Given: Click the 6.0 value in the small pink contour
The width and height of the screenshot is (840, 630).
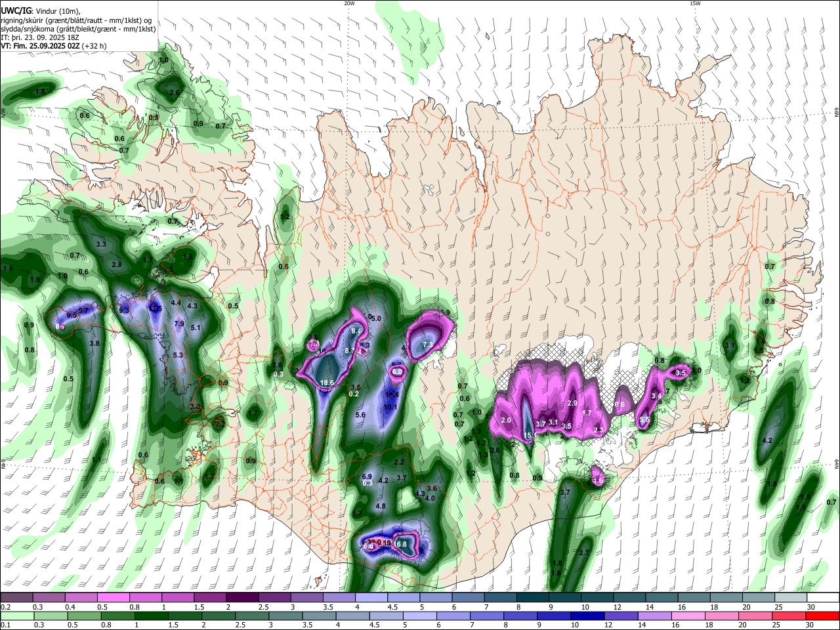Looking at the screenshot, I should (397, 371).
